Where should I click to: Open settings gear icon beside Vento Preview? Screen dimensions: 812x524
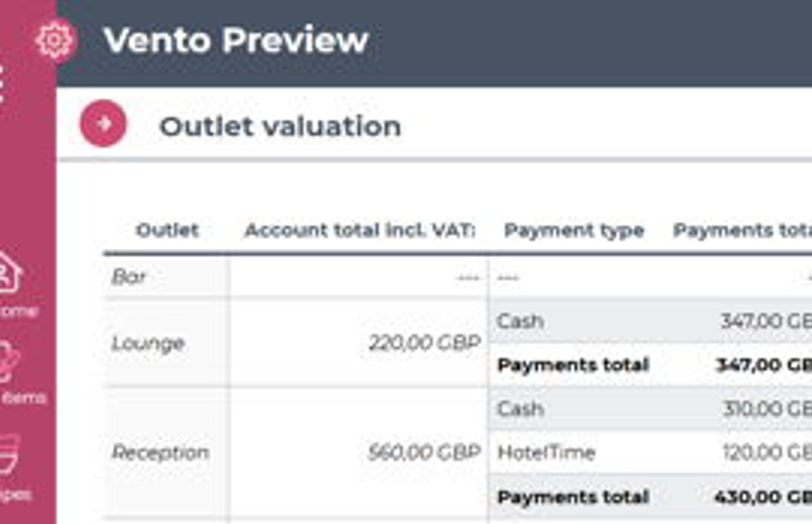[x=54, y=40]
